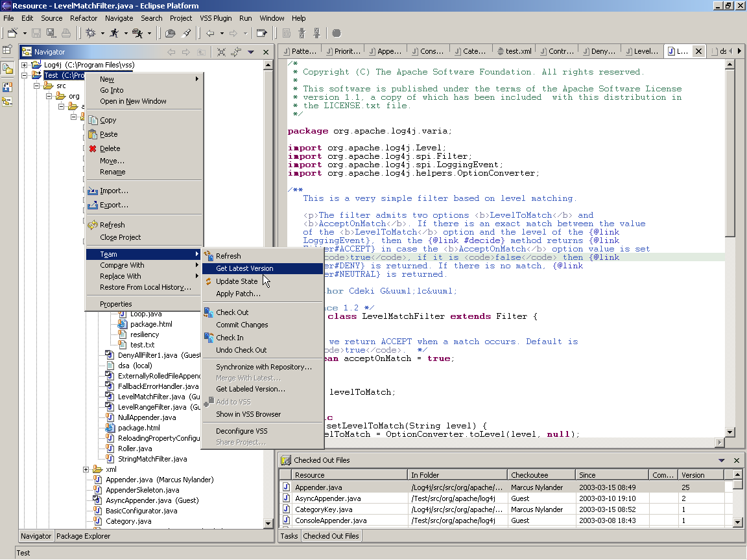
Task: Open the Window menu
Action: coord(272,18)
